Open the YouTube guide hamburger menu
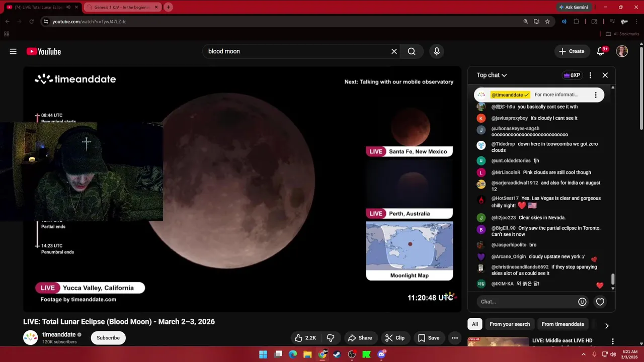Screen dimensions: 644x362 click(x=13, y=51)
